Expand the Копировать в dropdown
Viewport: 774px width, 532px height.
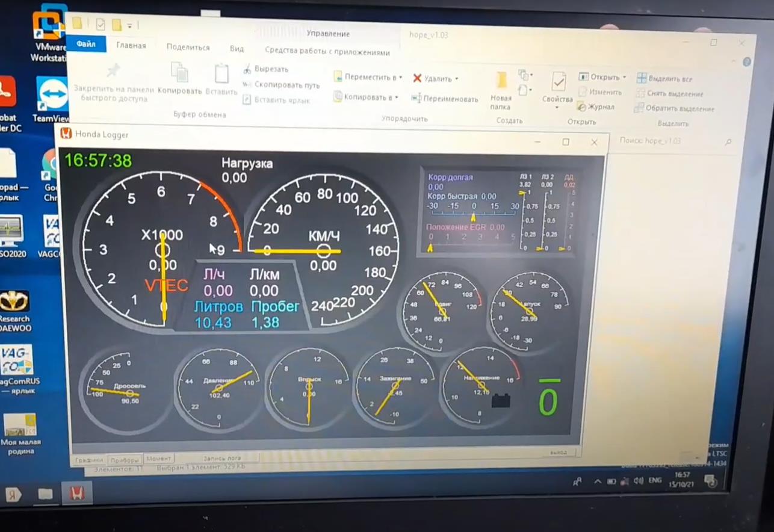coord(397,97)
